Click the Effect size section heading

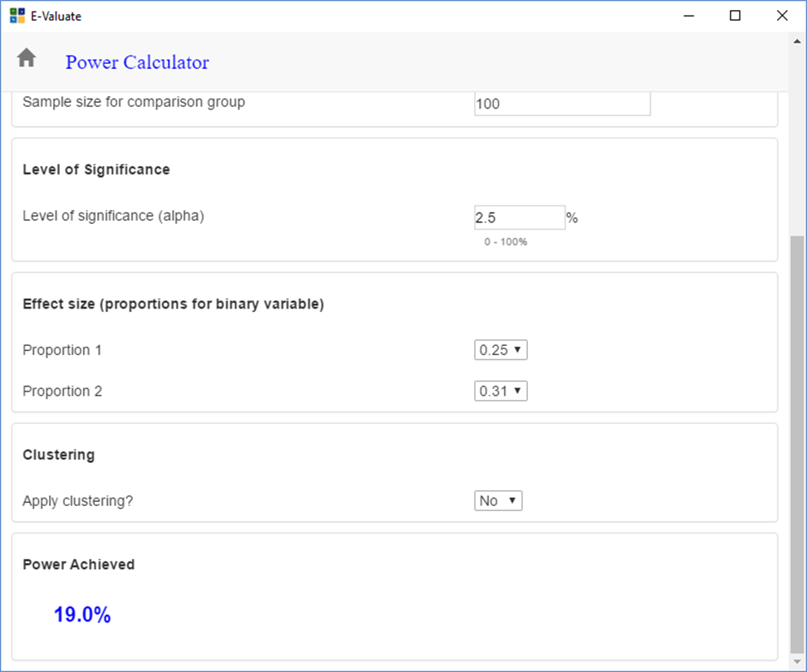click(174, 304)
